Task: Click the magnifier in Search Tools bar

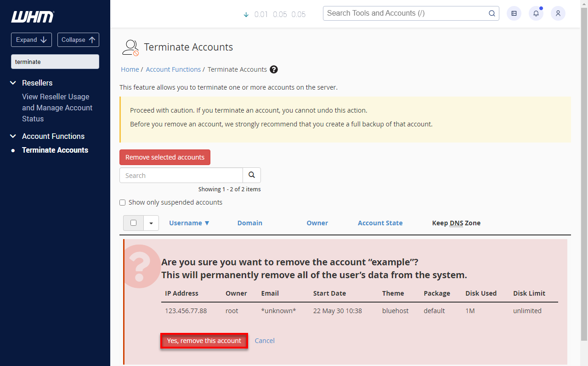Action: pyautogui.click(x=492, y=13)
